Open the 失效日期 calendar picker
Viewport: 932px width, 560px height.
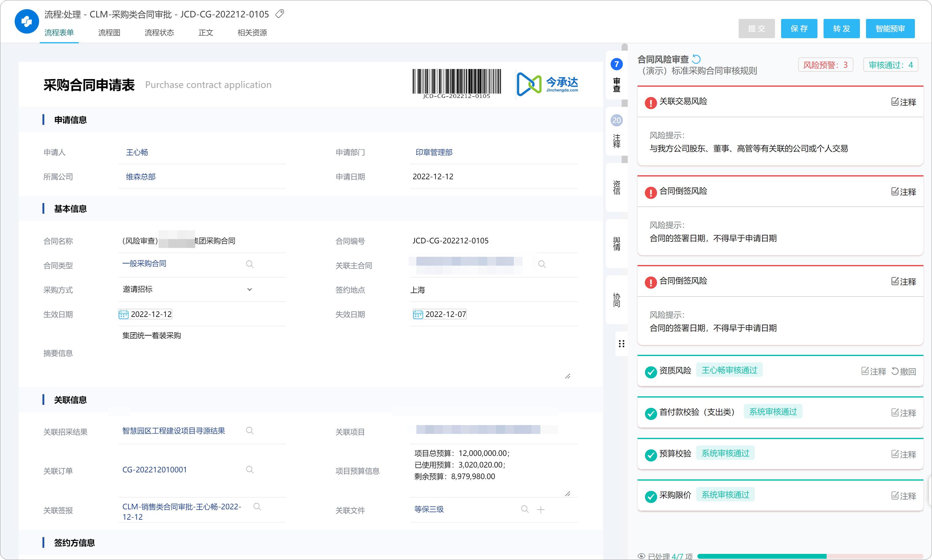418,314
